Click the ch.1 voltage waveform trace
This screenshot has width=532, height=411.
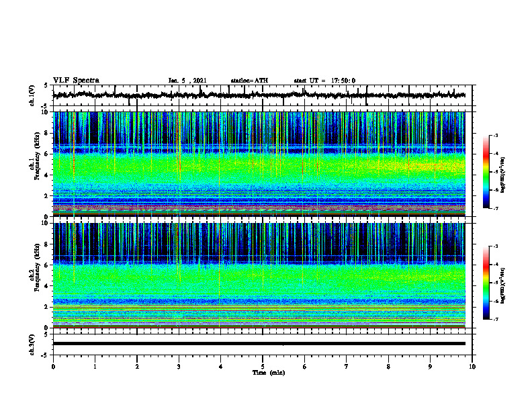click(259, 95)
